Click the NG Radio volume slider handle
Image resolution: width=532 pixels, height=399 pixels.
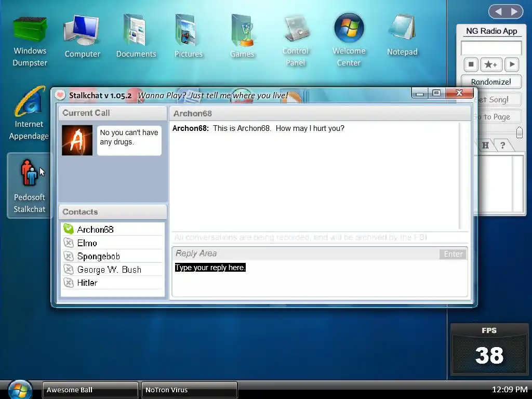point(519,132)
